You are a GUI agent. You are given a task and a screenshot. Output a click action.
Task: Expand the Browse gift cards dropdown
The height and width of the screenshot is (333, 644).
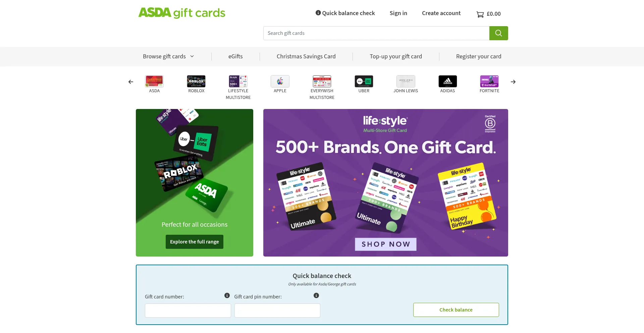(168, 56)
